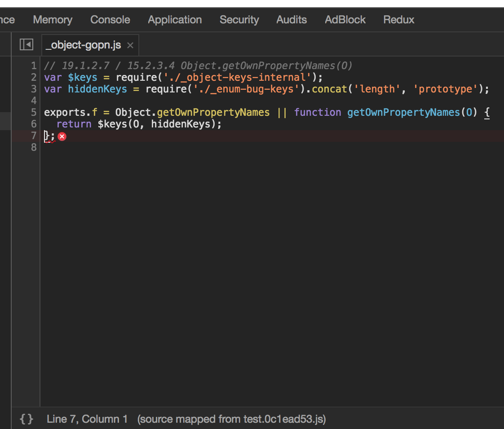Image resolution: width=504 pixels, height=429 pixels.
Task: Switch to the Audits panel
Action: point(291,19)
